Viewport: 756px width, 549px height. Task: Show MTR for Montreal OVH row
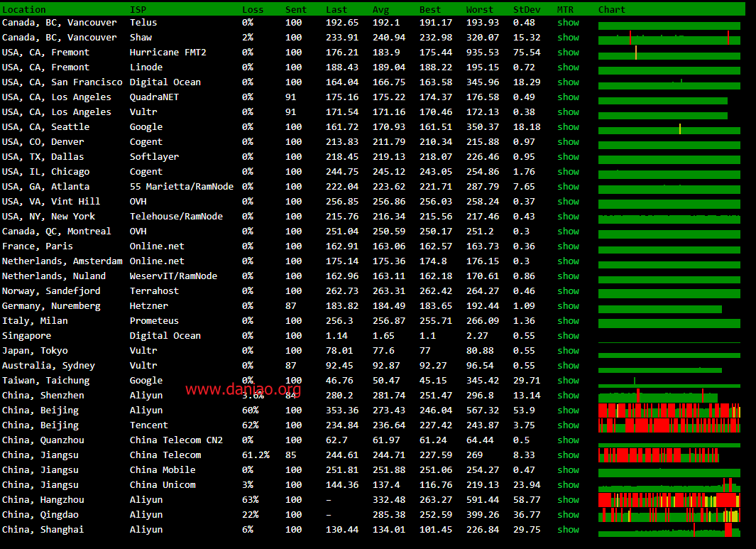pos(568,232)
